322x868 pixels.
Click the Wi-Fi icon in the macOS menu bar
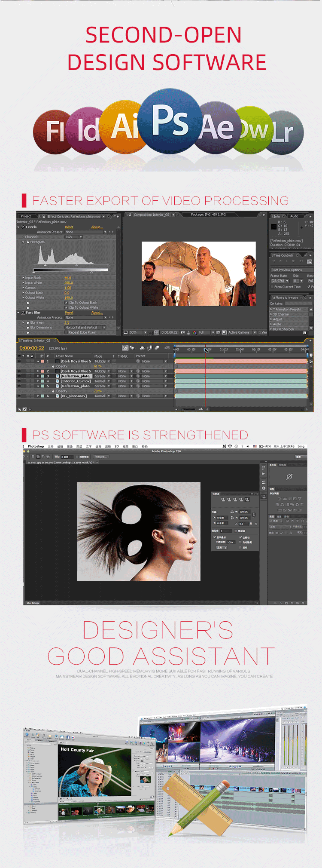230,446
